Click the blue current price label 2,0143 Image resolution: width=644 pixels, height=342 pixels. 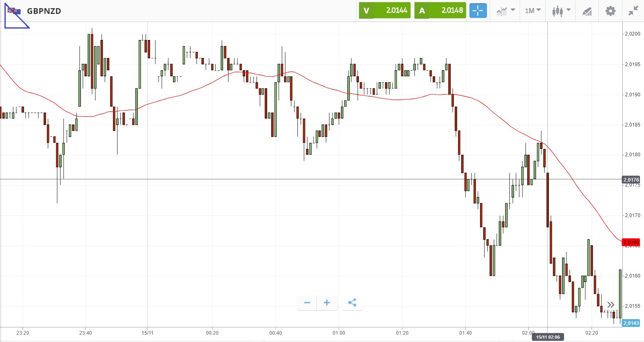(x=631, y=323)
